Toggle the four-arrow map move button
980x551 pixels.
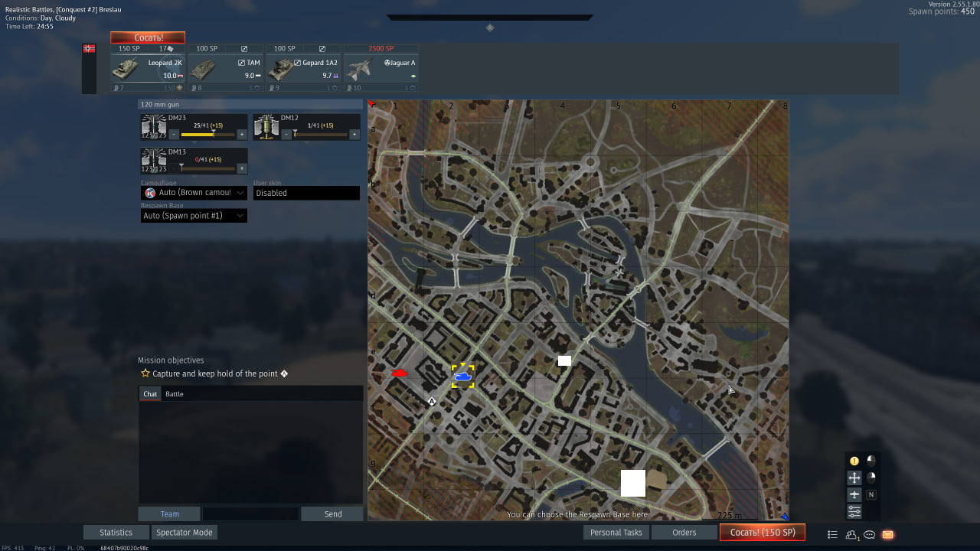854,478
